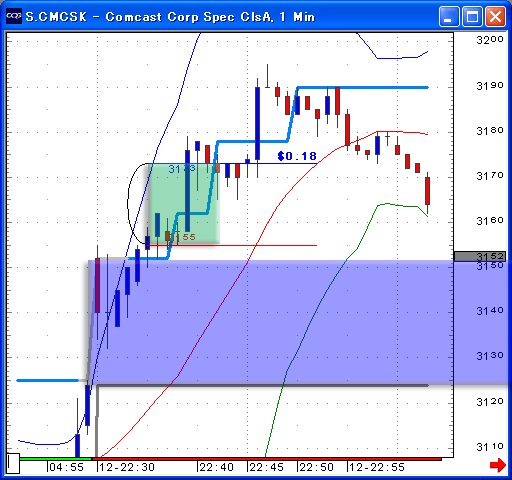Click the 3120 price axis label
This screenshot has height=480, width=512.
pyautogui.click(x=490, y=402)
